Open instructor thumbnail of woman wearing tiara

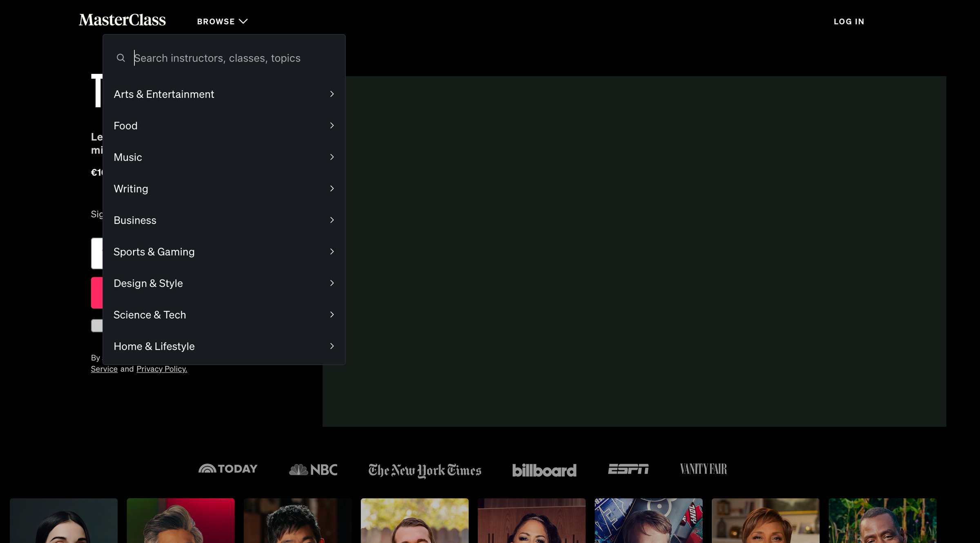(531, 521)
